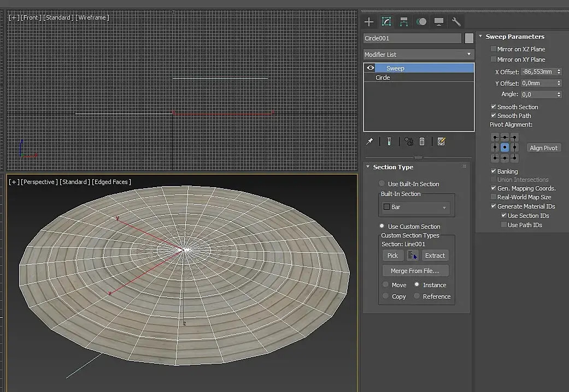Open the Create panel plus icon

pos(369,22)
